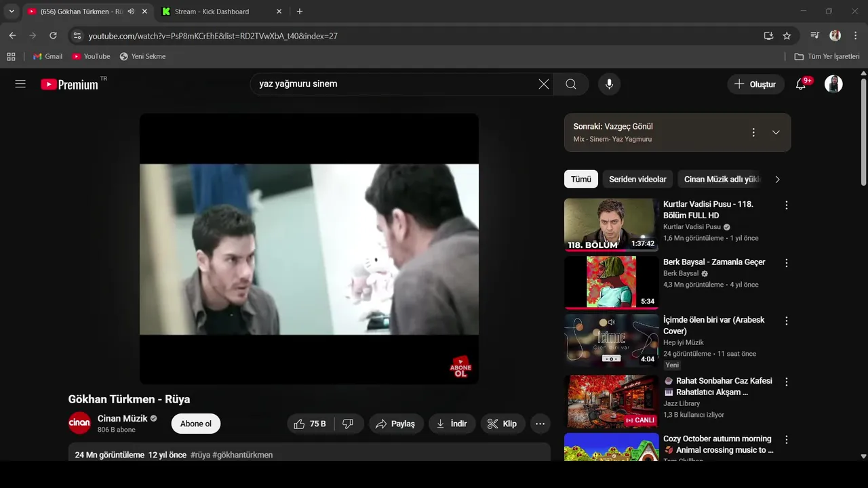The width and height of the screenshot is (868, 488).
Task: Open Cinan Müzik channel name link
Action: click(122, 418)
